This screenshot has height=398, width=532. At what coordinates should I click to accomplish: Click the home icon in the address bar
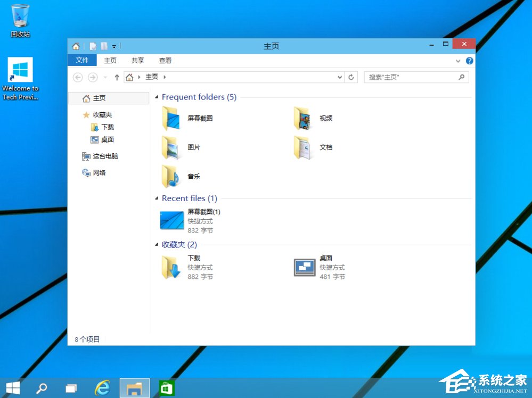pyautogui.click(x=129, y=77)
